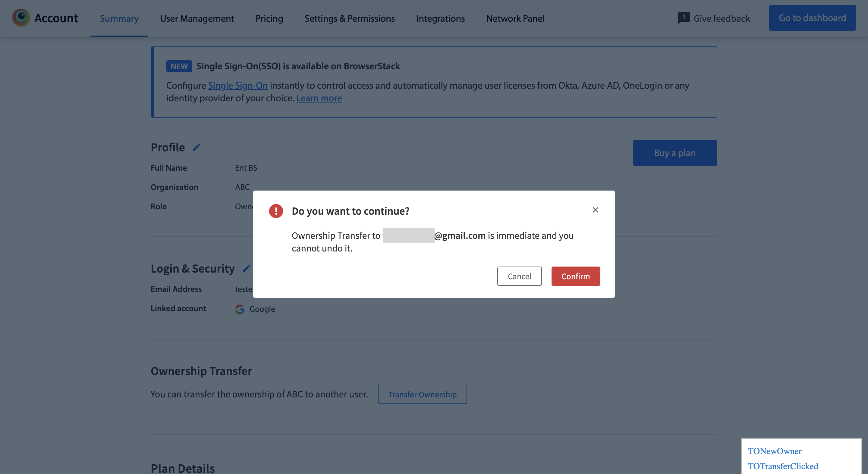Open Settings & Permissions tab
This screenshot has width=868, height=474.
pos(349,18)
